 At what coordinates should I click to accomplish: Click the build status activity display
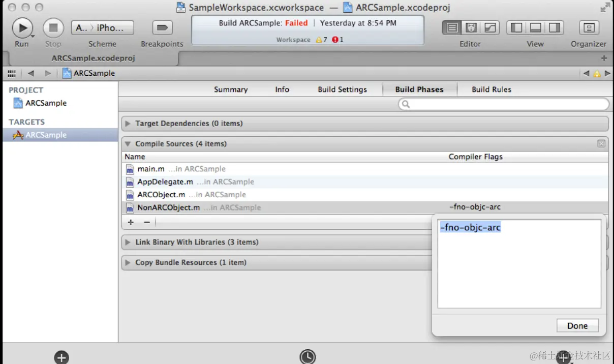tap(308, 30)
